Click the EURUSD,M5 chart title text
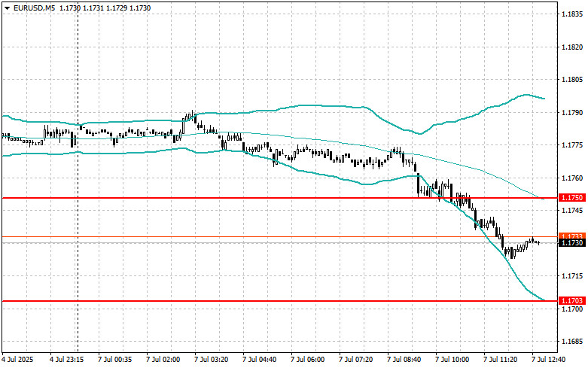588x368 pixels. pos(34,8)
